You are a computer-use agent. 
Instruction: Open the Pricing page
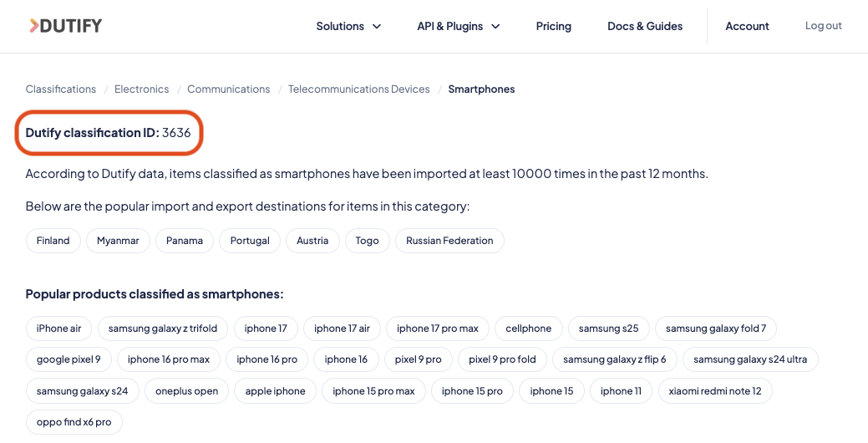coord(554,26)
